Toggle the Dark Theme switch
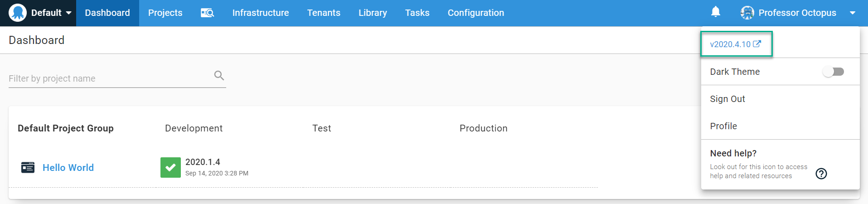Screen dimensions: 868x204 coord(833,72)
